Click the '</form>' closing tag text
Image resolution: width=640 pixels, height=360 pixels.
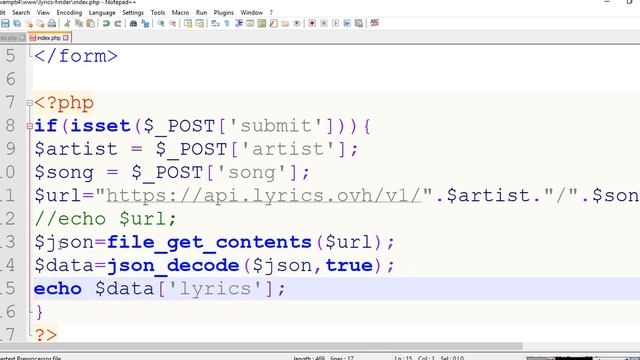point(76,56)
